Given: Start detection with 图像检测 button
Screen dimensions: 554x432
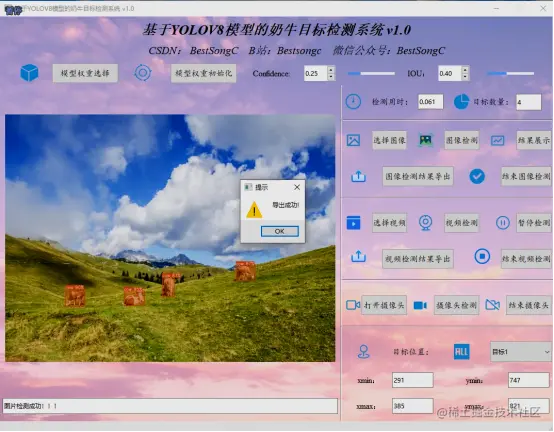Looking at the screenshot, I should [x=461, y=140].
